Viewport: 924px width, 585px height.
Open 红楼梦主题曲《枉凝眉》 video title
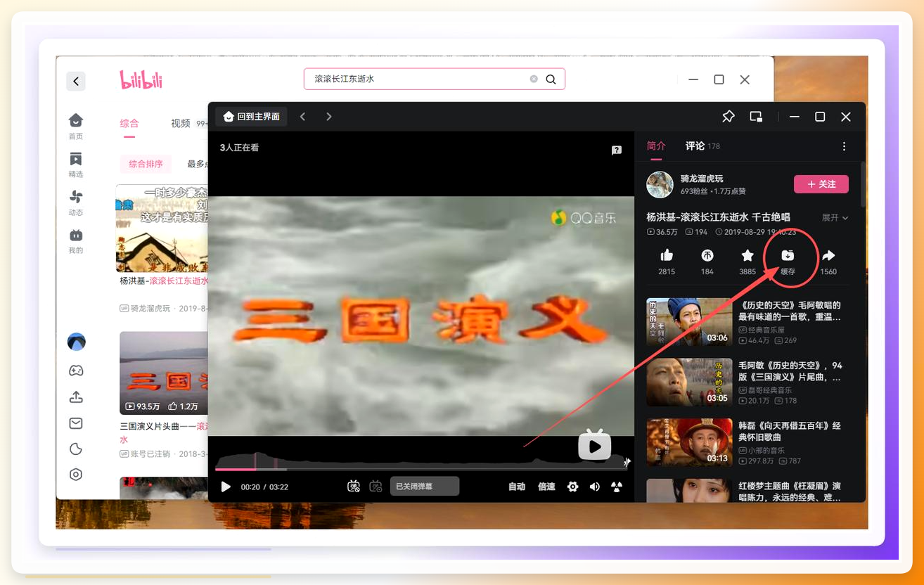coord(790,491)
